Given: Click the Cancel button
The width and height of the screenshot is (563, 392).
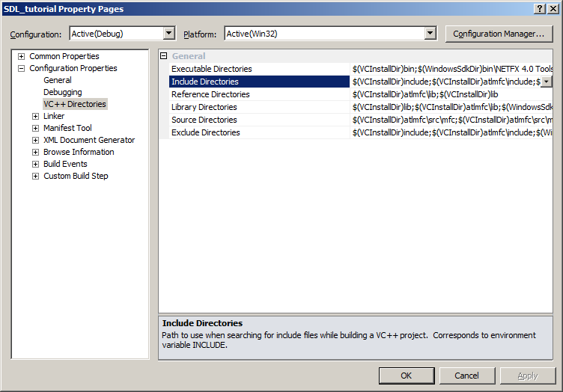Looking at the screenshot, I should (x=466, y=376).
